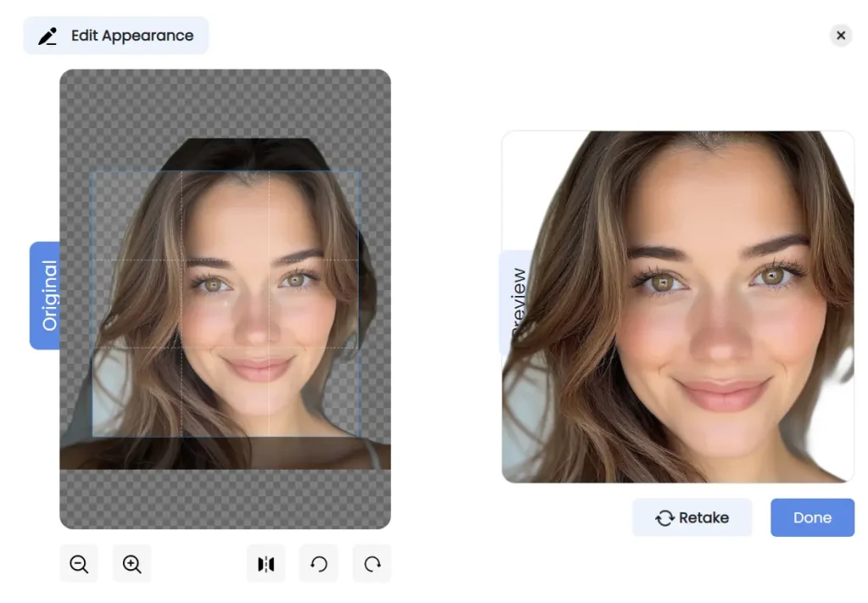Click the pencil icon beside Edit Appearance
Image resolution: width=868 pixels, height=603 pixels.
point(47,36)
